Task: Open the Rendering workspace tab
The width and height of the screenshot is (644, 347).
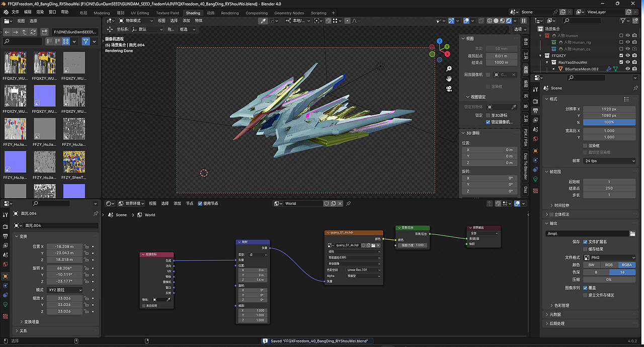Action: [230, 13]
